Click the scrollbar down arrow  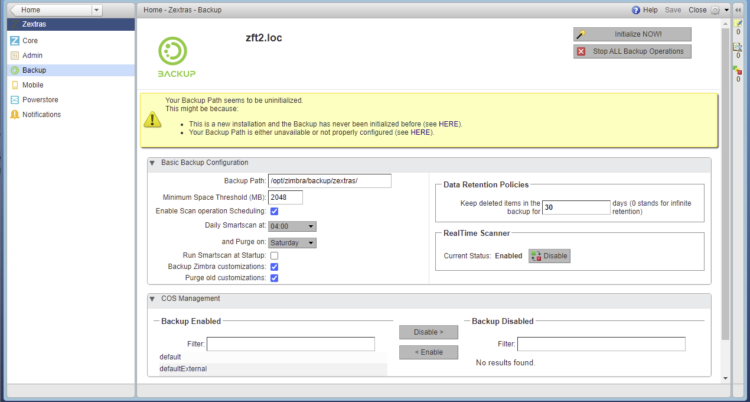(x=725, y=378)
